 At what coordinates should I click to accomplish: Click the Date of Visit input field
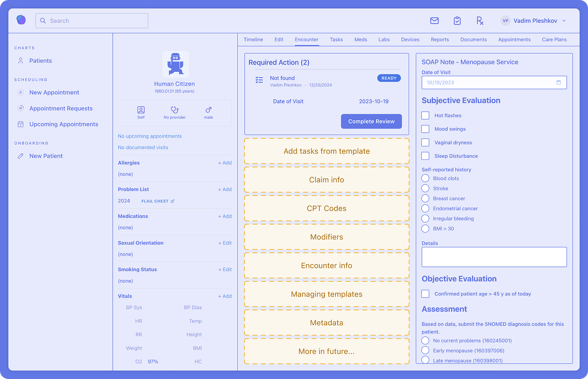tap(494, 83)
